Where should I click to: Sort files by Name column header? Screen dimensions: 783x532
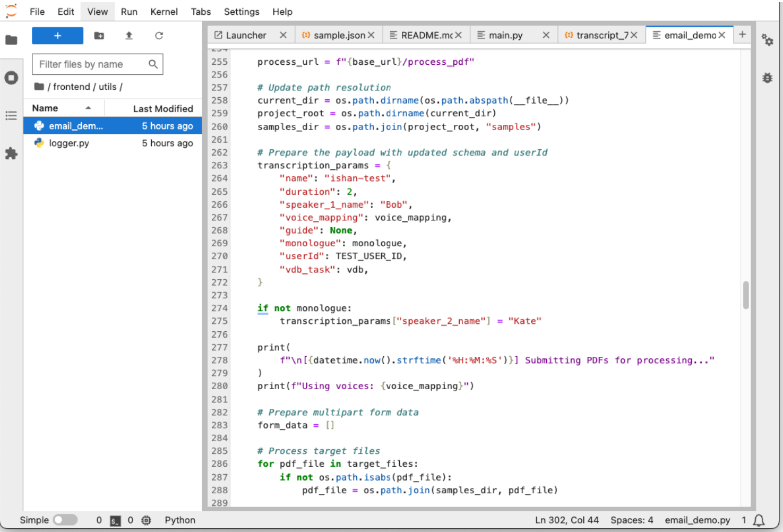(x=45, y=108)
